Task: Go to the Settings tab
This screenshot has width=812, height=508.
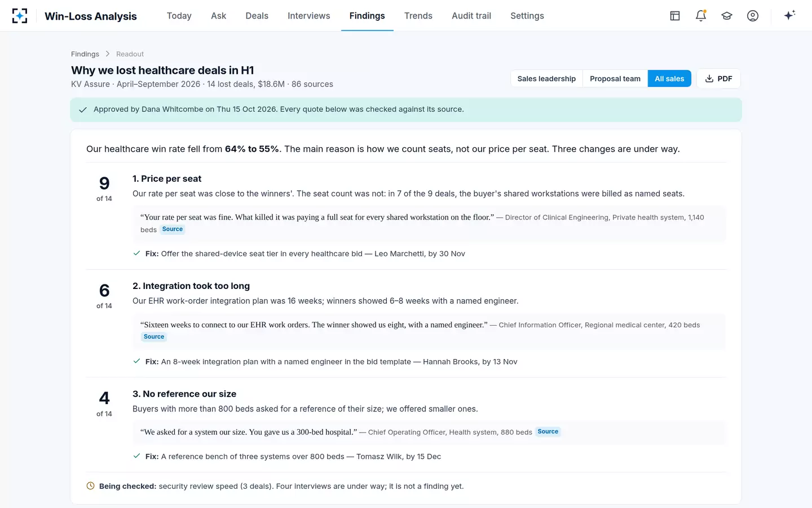Action: 527,16
